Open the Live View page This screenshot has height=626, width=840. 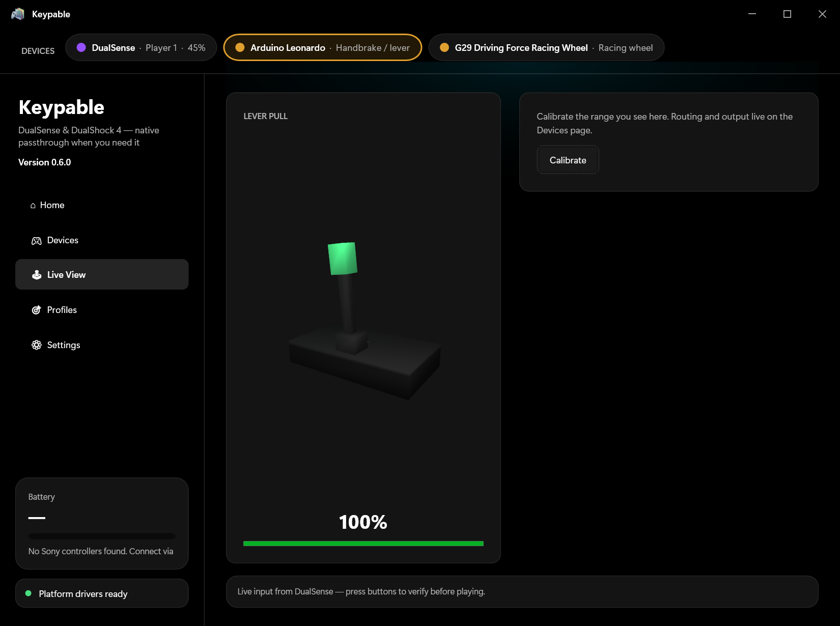point(102,274)
